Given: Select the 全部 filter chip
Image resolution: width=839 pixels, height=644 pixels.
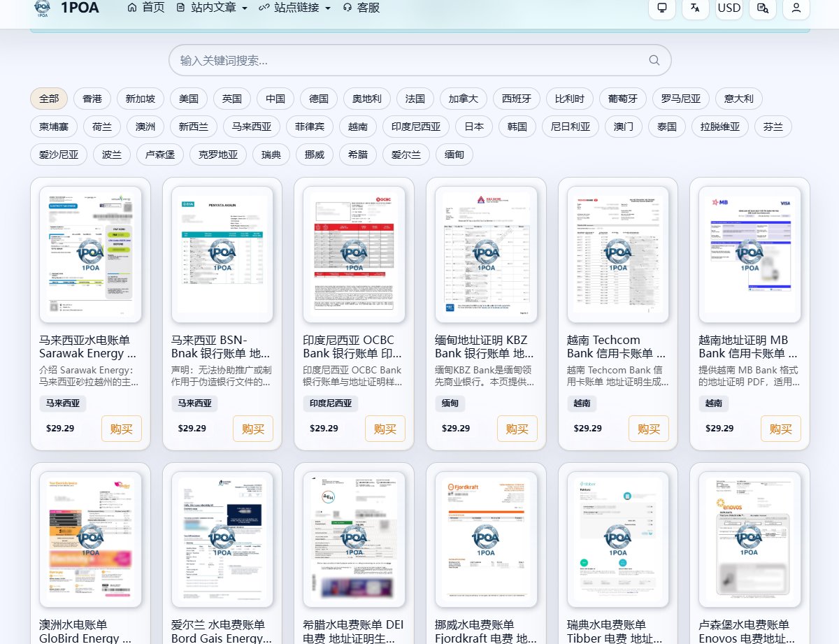Looking at the screenshot, I should [49, 99].
